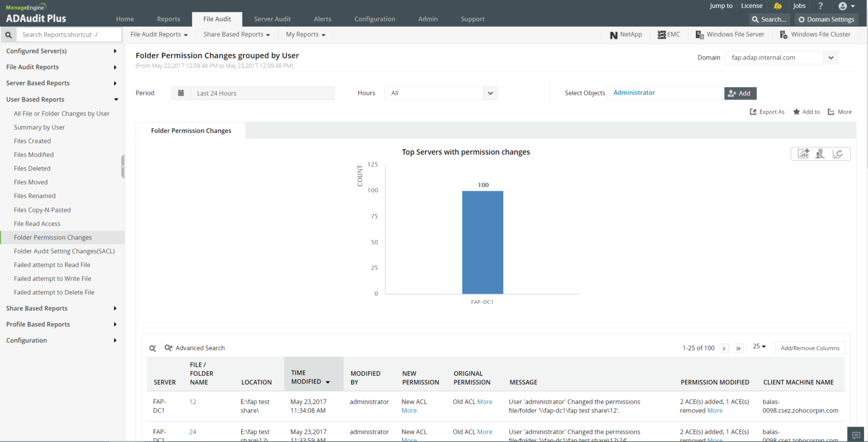
Task: Click the Add objects button
Action: point(740,93)
